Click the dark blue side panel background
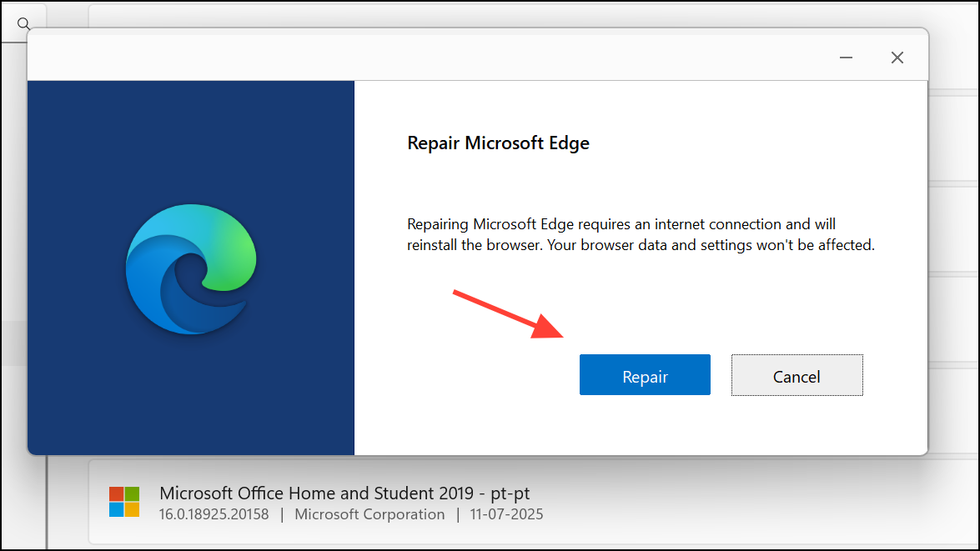 click(x=191, y=400)
